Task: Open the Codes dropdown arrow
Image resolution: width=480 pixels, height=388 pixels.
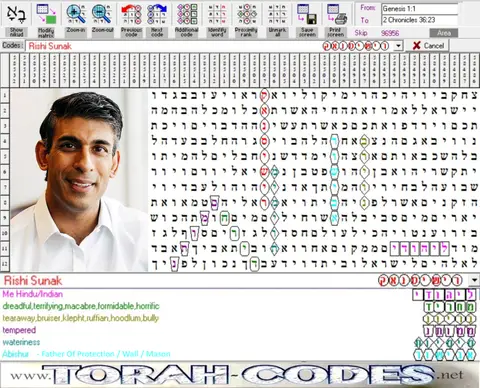Action: (x=398, y=46)
